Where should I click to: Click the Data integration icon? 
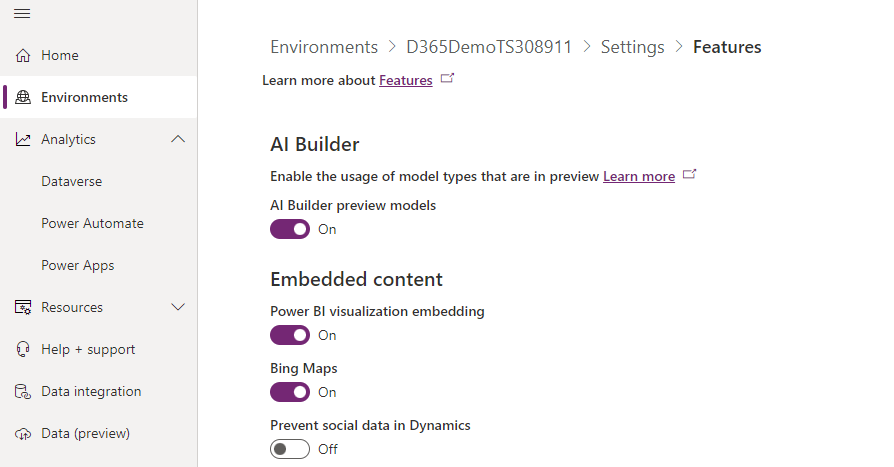(x=23, y=392)
